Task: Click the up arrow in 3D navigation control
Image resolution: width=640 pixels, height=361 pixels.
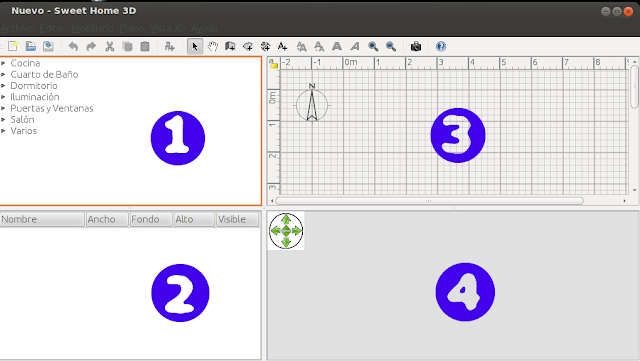Action: point(286,220)
